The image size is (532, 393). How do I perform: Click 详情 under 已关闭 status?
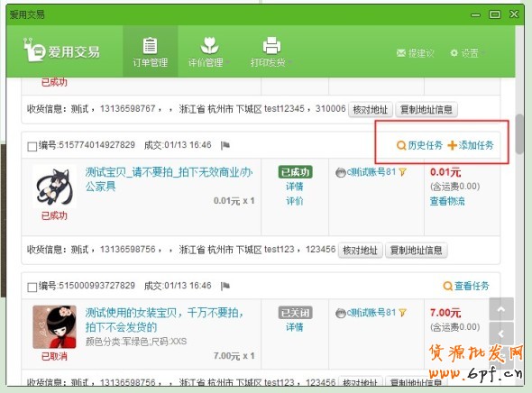[295, 327]
